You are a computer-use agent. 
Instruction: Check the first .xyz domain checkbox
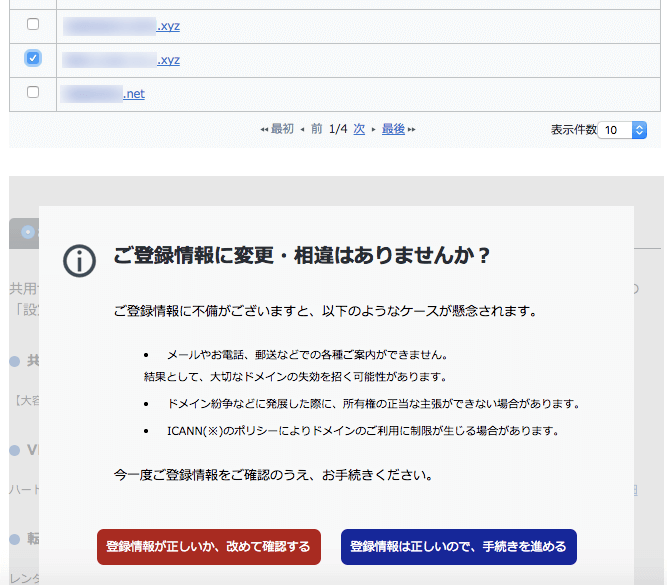pyautogui.click(x=33, y=24)
